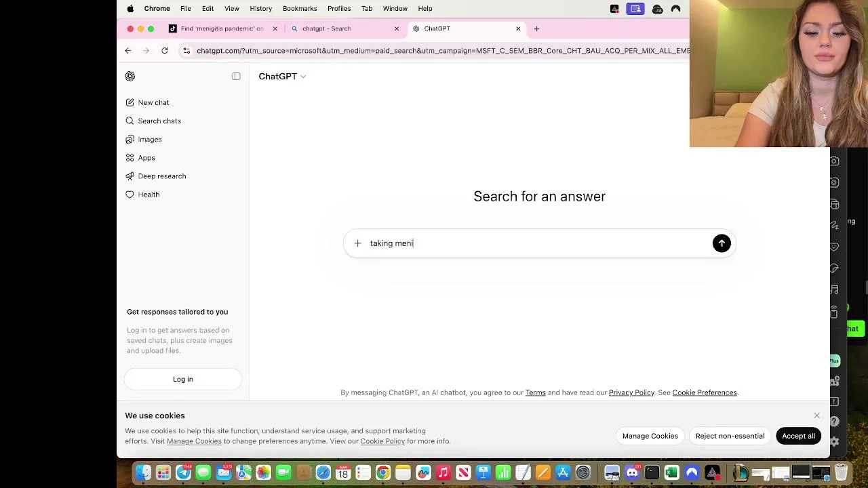
Task: Click the site info icon in the address bar
Action: click(x=186, y=50)
